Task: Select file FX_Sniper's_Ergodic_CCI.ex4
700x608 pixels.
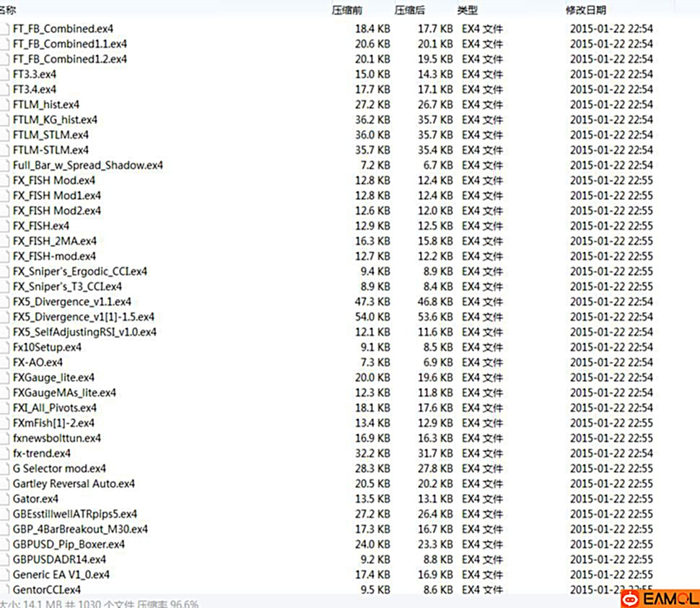Action: (x=80, y=272)
